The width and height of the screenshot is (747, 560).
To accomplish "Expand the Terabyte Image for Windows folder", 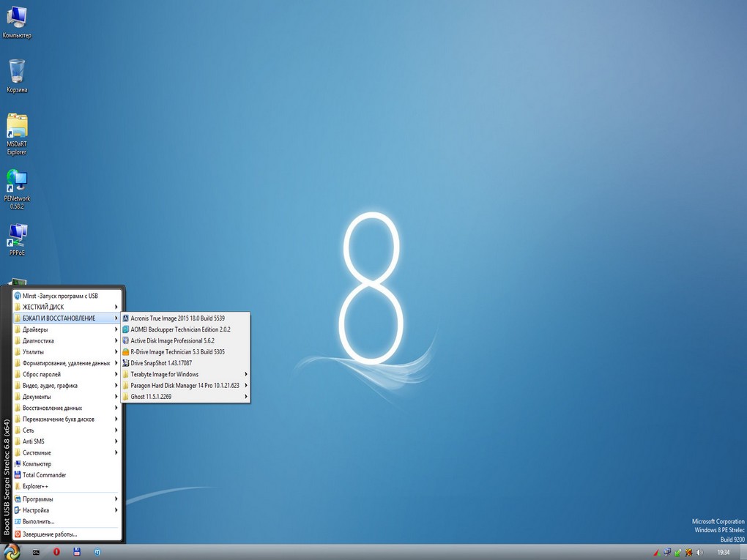I will click(186, 374).
